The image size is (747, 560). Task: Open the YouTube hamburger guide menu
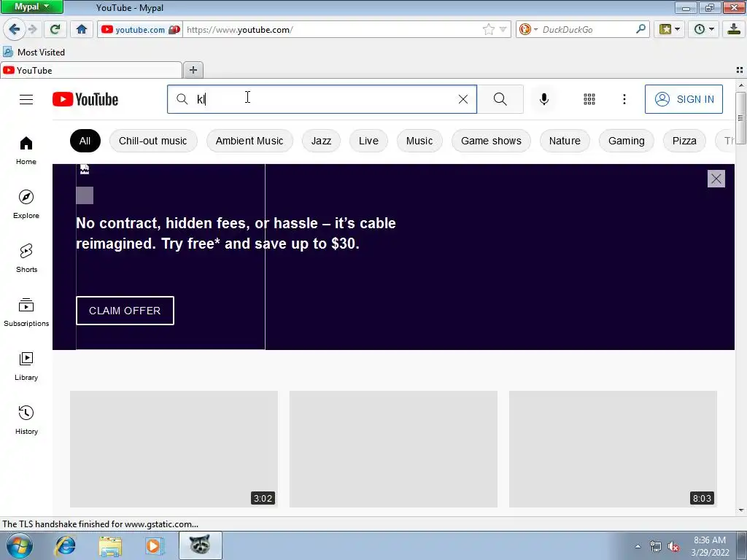pyautogui.click(x=26, y=99)
